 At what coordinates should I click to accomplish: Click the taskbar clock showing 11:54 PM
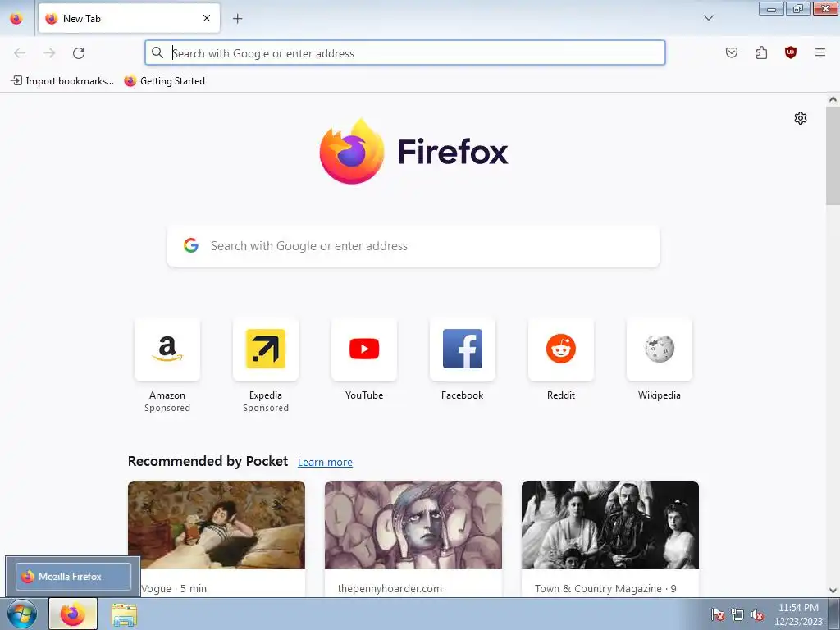pyautogui.click(x=798, y=614)
